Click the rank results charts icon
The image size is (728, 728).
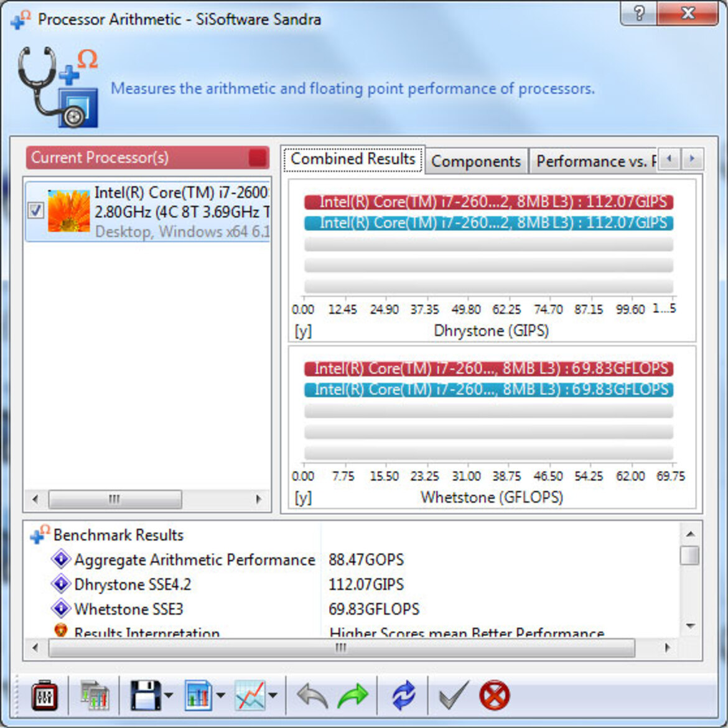tap(95, 695)
